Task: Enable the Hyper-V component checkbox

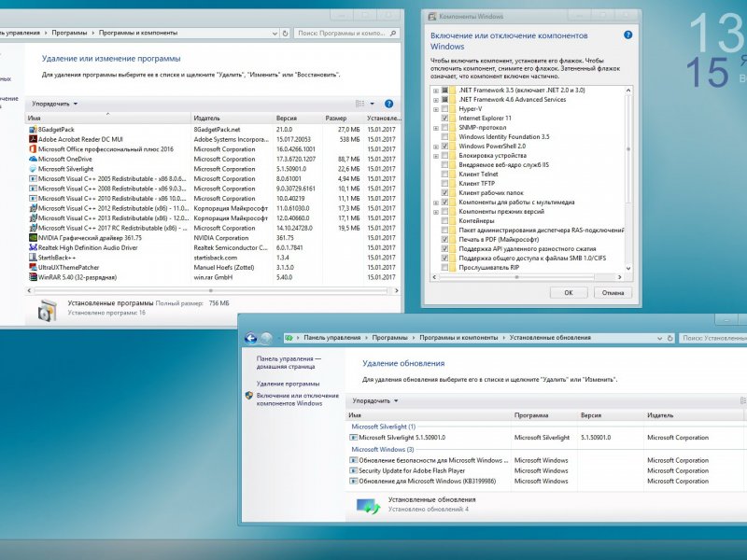Action: pos(445,109)
